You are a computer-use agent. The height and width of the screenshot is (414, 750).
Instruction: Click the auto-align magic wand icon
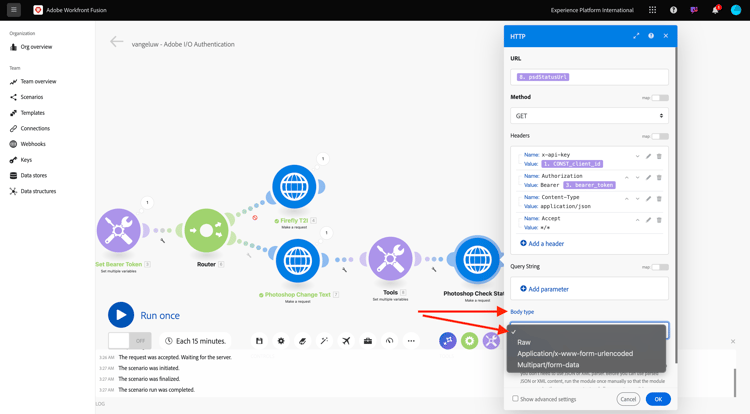[324, 341]
